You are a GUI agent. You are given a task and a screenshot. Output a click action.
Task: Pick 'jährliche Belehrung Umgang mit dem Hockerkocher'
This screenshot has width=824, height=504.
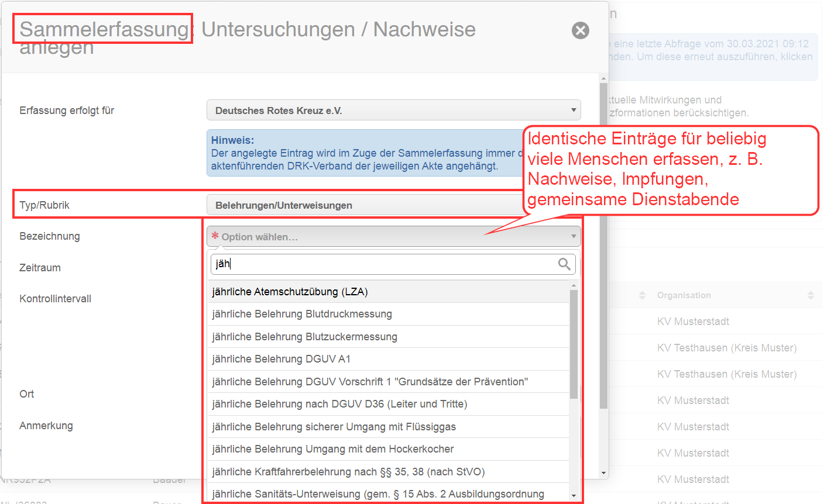[x=389, y=449]
